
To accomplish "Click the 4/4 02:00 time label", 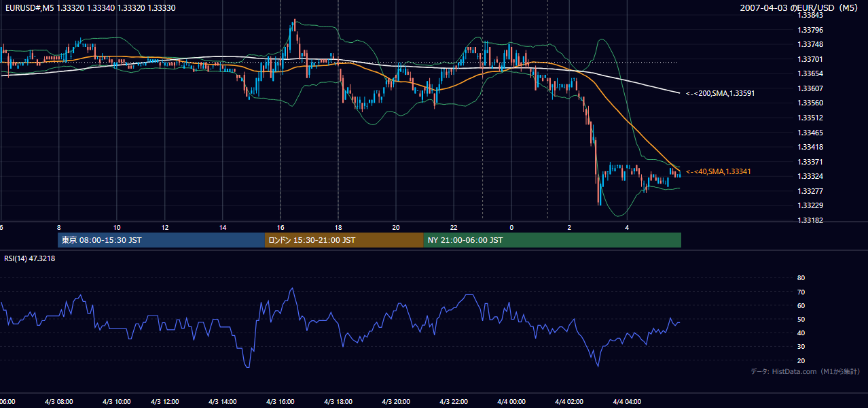I will click(569, 402).
